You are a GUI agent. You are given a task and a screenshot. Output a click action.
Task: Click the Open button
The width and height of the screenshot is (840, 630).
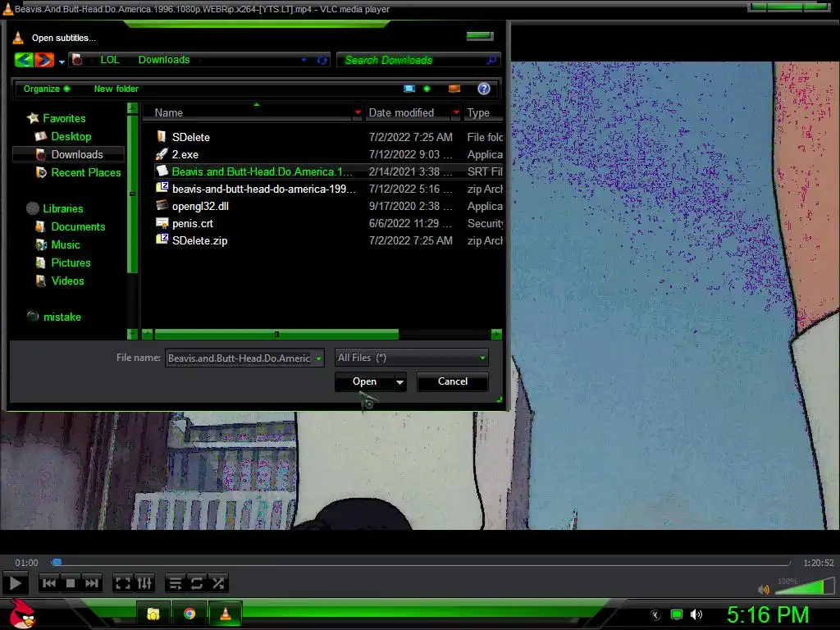pyautogui.click(x=364, y=381)
